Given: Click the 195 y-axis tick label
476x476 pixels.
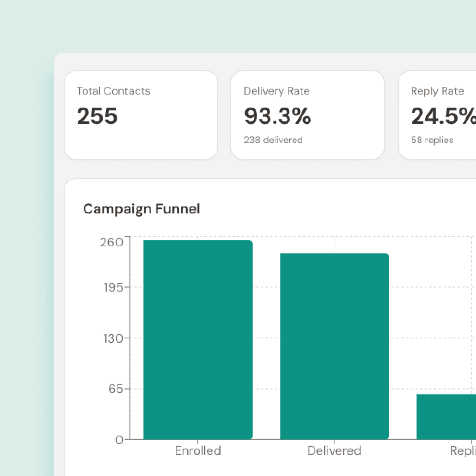Looking at the screenshot, I should (x=113, y=287).
